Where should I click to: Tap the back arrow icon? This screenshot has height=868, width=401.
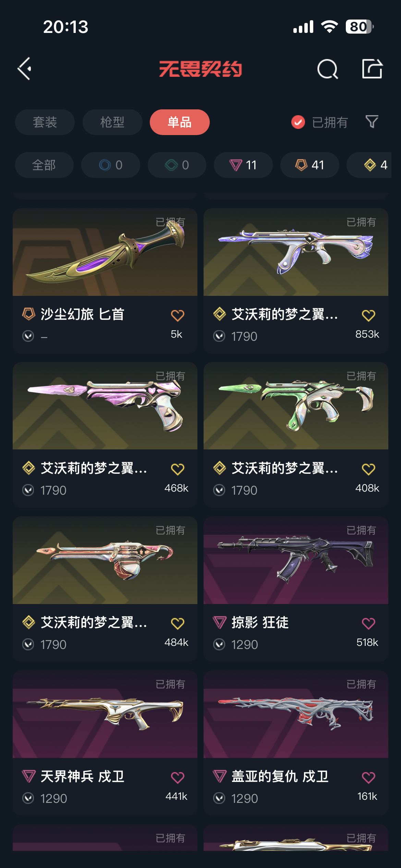click(25, 69)
